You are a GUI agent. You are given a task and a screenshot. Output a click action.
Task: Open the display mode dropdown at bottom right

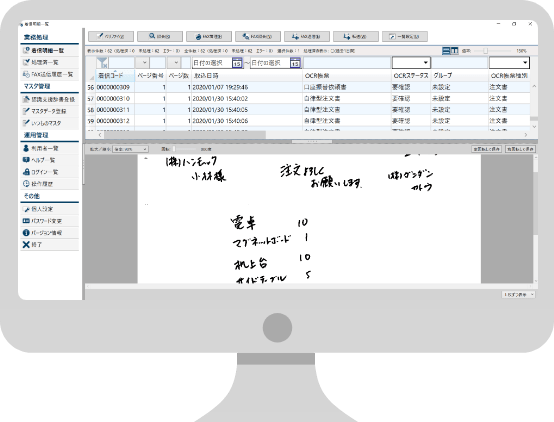click(x=518, y=294)
